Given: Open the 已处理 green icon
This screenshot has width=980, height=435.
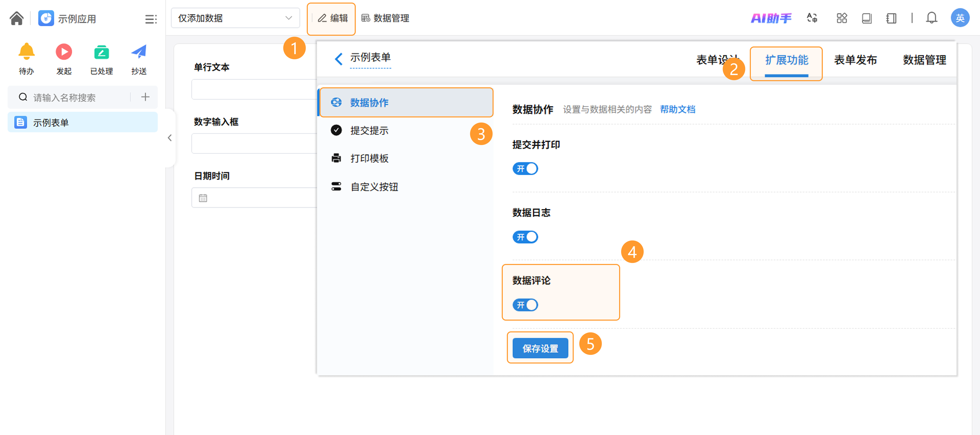Looking at the screenshot, I should 101,52.
